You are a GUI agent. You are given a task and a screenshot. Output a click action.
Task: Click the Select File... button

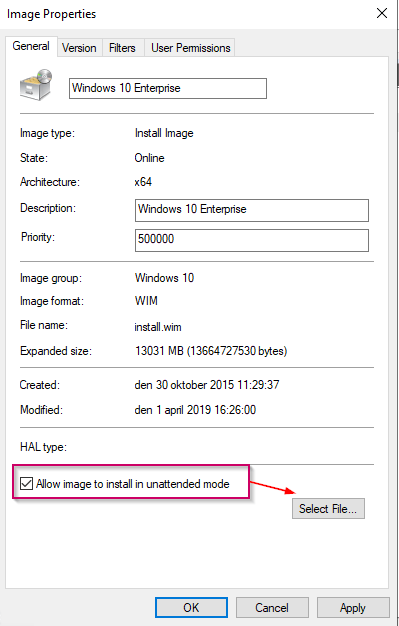click(328, 509)
